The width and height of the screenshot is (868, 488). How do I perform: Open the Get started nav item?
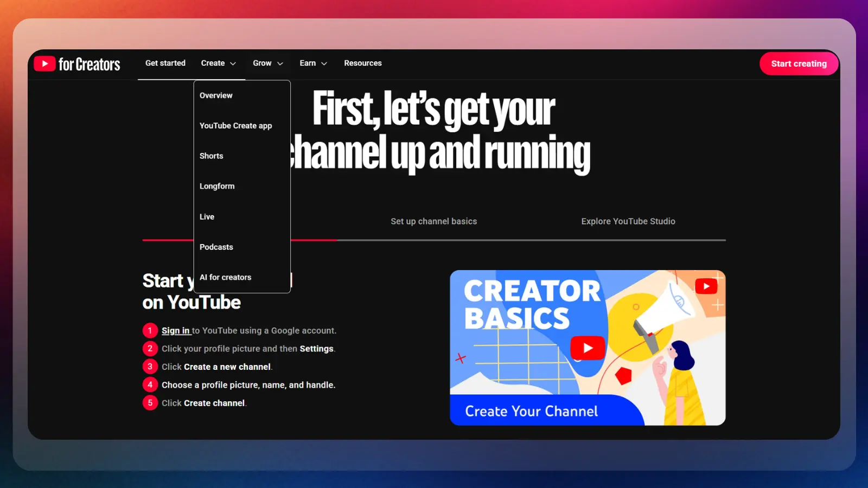(x=165, y=63)
